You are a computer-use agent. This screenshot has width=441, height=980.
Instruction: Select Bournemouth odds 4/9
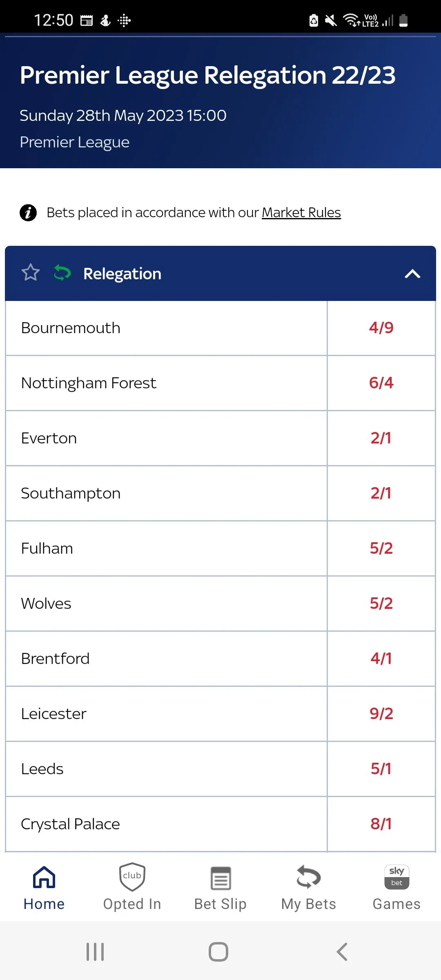tap(381, 328)
